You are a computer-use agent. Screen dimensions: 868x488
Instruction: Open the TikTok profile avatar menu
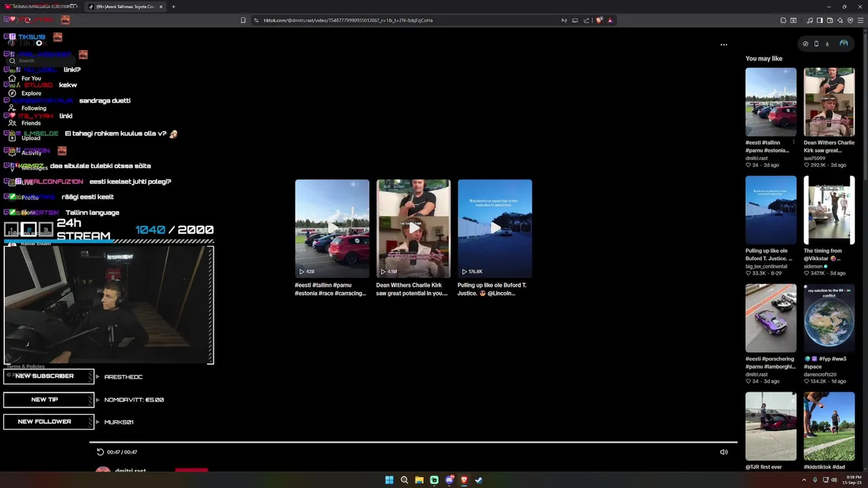point(844,43)
